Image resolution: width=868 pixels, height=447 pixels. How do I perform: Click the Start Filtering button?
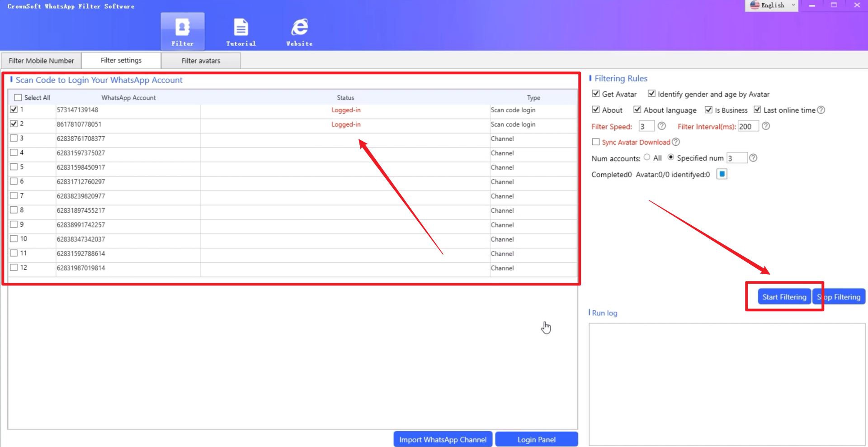coord(784,297)
